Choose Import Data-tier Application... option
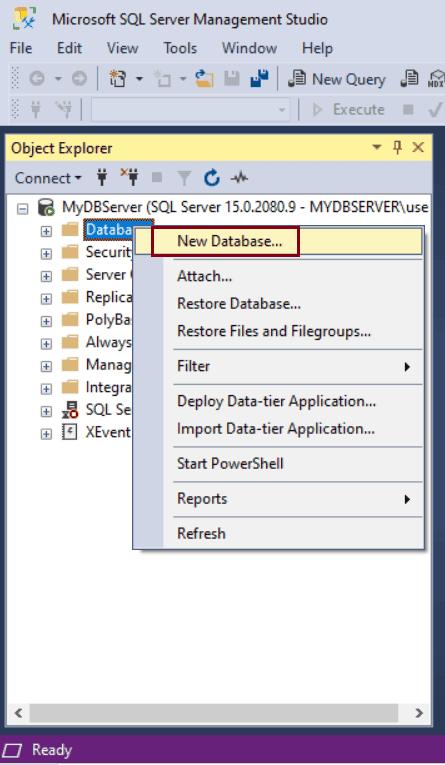 pos(278,429)
